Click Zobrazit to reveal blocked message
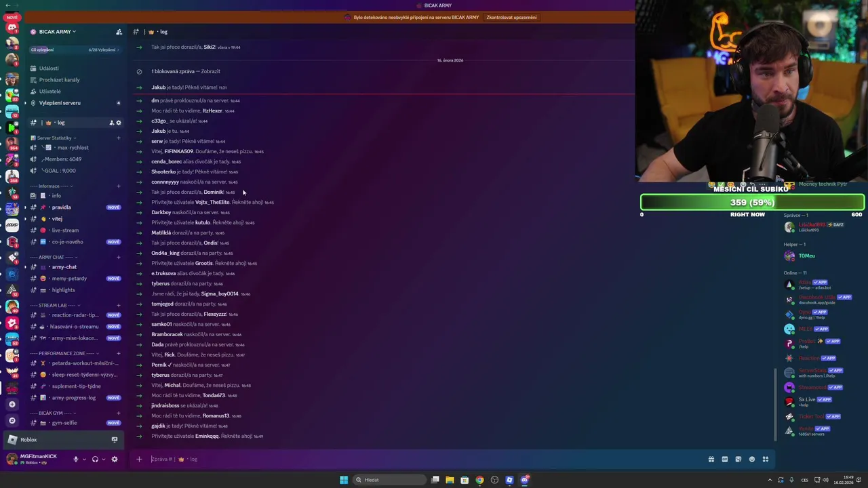 click(x=210, y=71)
